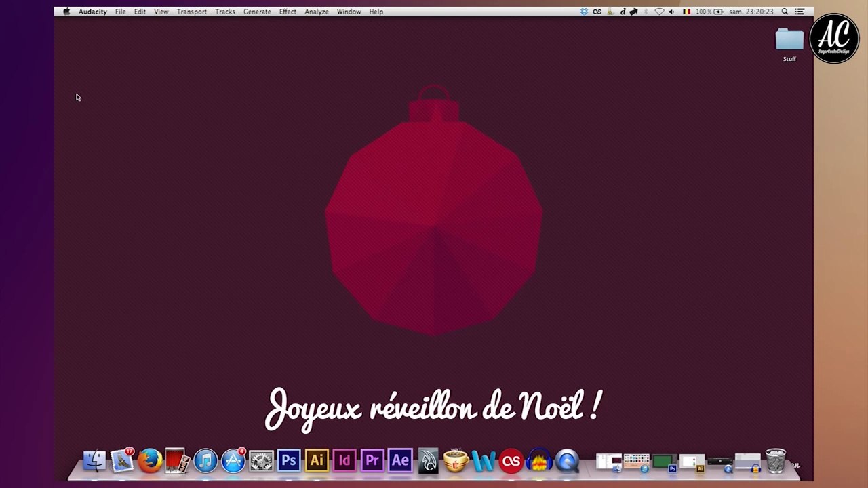Click the Dropbox menu bar icon
This screenshot has height=488, width=868.
pyautogui.click(x=584, y=12)
